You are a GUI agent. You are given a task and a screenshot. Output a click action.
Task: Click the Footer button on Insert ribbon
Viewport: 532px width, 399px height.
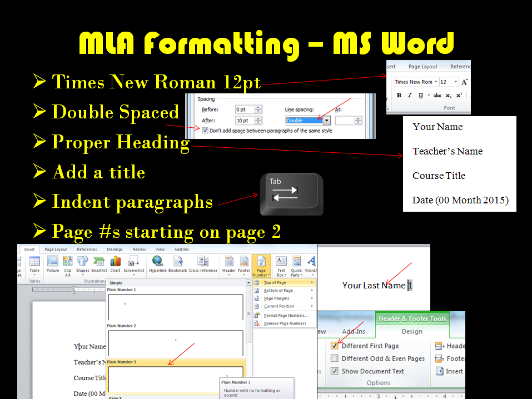[x=243, y=265]
